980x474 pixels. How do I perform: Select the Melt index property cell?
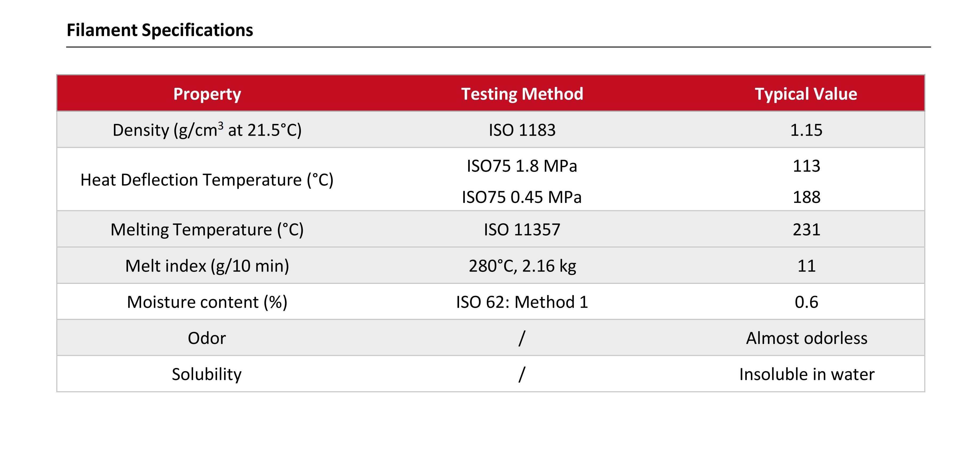207,266
